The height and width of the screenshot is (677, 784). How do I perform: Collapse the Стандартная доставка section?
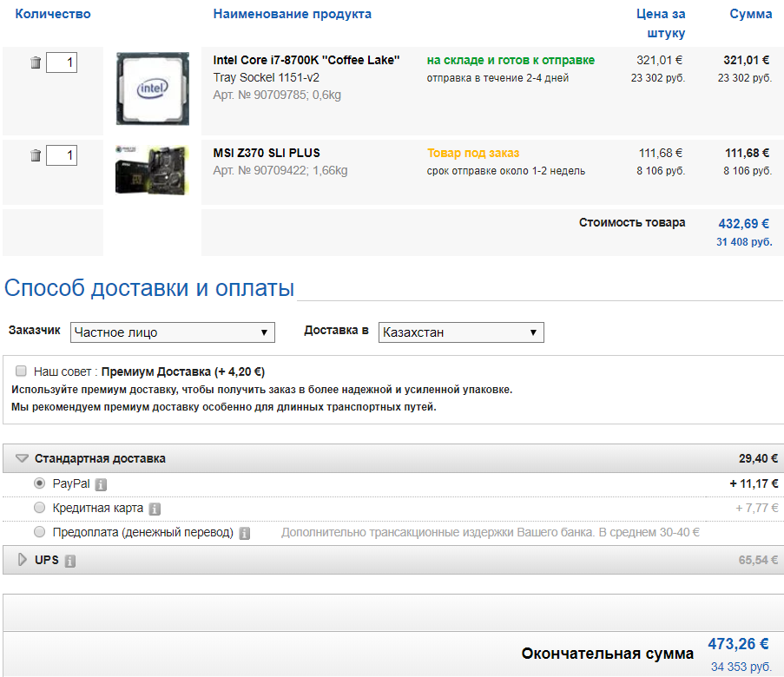tap(22, 458)
